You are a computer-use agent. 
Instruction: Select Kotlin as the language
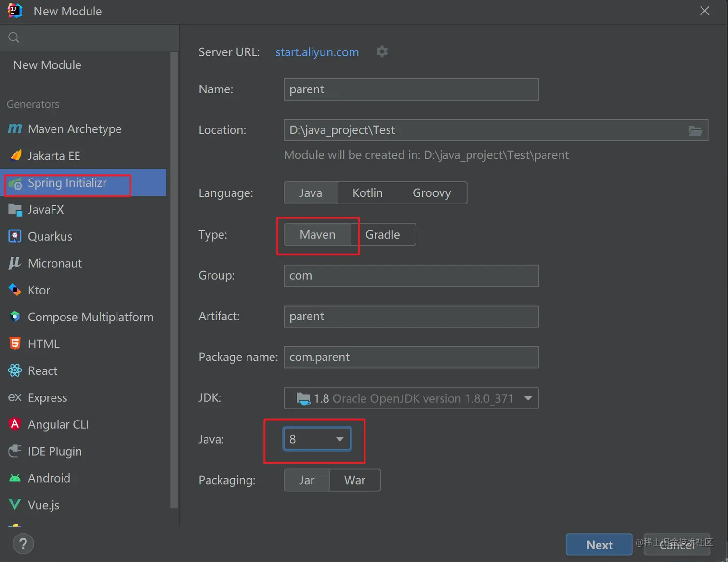pyautogui.click(x=367, y=193)
